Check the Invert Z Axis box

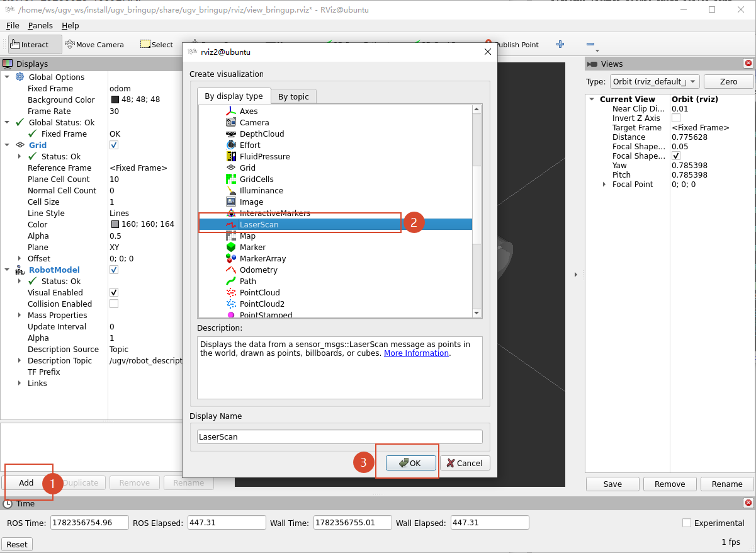point(676,118)
